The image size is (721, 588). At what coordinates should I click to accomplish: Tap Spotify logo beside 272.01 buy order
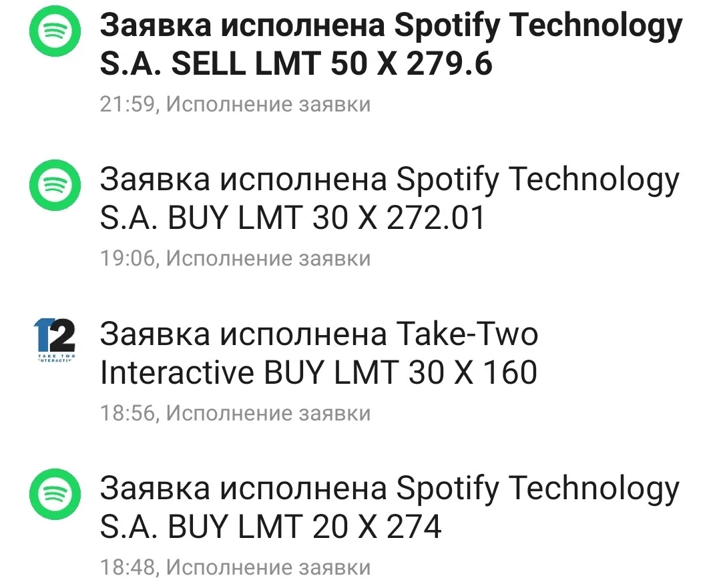pyautogui.click(x=55, y=186)
